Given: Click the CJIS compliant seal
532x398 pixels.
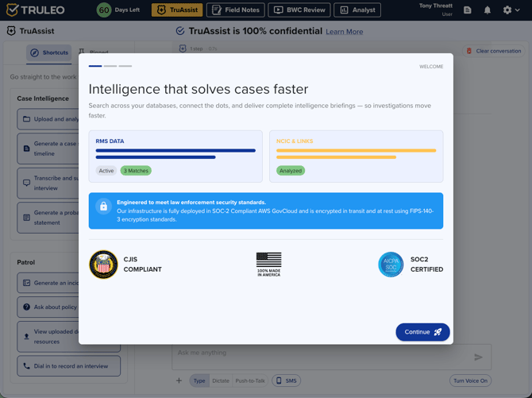Looking at the screenshot, I should coord(103,265).
